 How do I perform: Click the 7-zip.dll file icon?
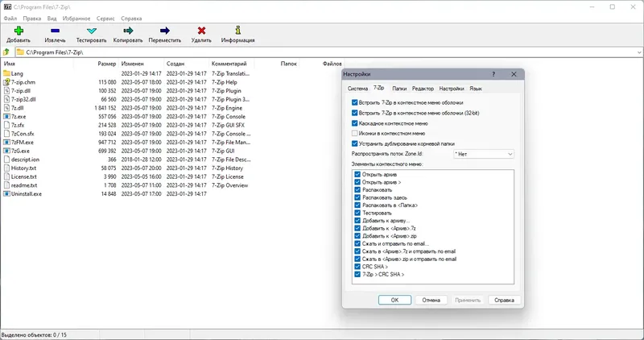coord(6,91)
